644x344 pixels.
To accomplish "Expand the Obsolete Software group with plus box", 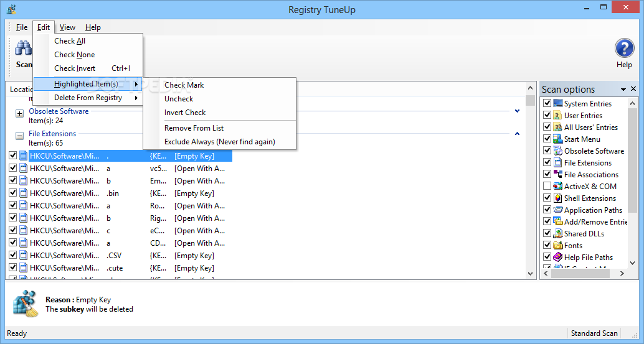I will 19,114.
